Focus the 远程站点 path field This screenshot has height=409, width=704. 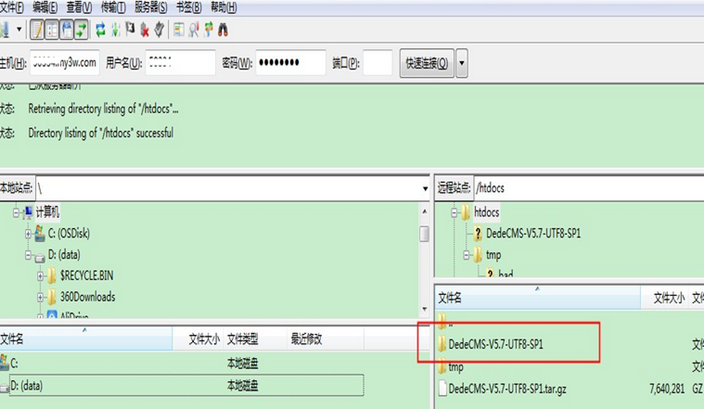pos(589,188)
